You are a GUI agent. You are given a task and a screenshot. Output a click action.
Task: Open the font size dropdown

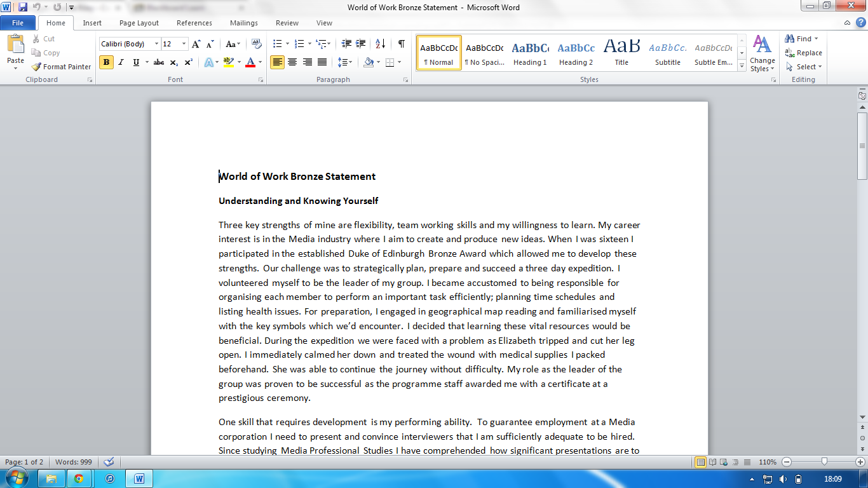coord(184,44)
